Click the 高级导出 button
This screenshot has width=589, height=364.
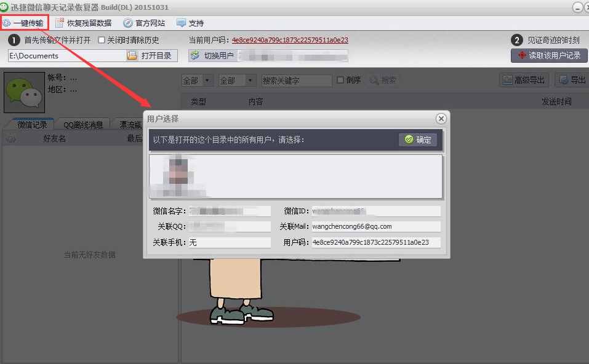[524, 80]
